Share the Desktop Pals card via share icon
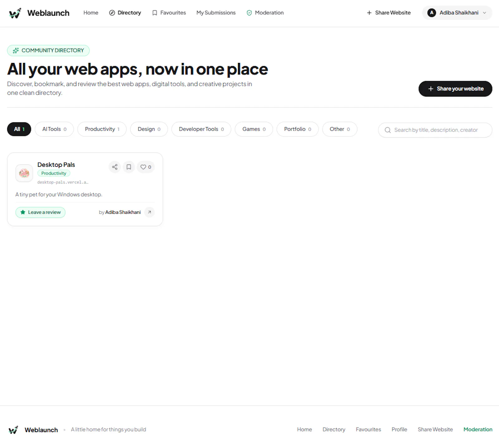Screen dimensions: 499x448 click(x=115, y=167)
